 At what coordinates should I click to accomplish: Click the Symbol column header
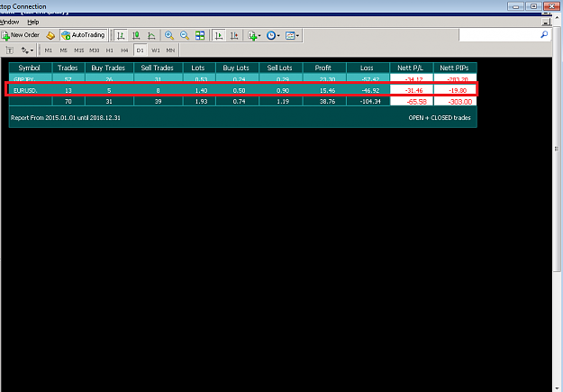(30, 68)
